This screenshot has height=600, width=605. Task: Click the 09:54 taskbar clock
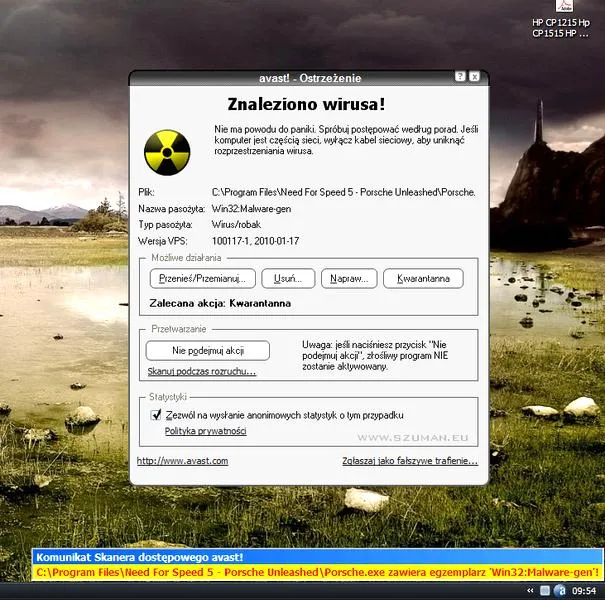pyautogui.click(x=584, y=591)
